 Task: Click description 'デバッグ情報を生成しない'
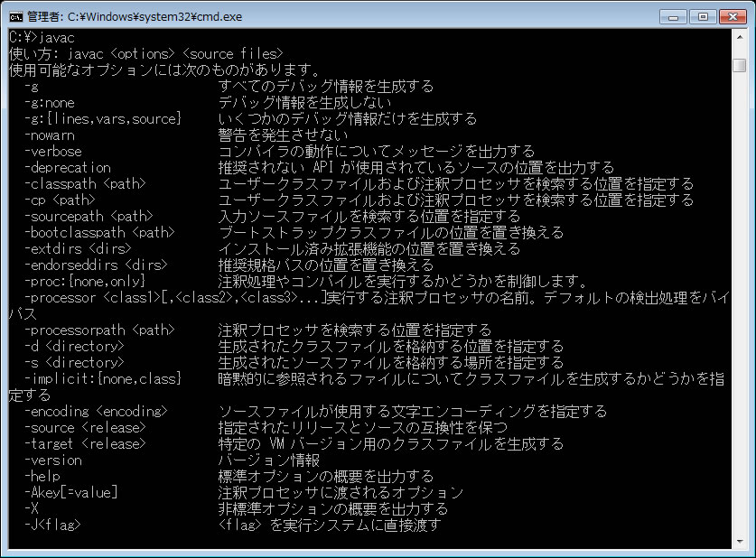tap(304, 103)
